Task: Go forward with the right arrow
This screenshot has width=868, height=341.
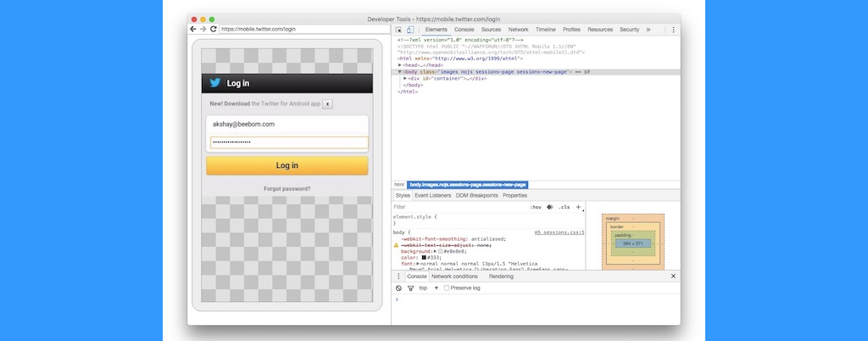Action: (203, 29)
